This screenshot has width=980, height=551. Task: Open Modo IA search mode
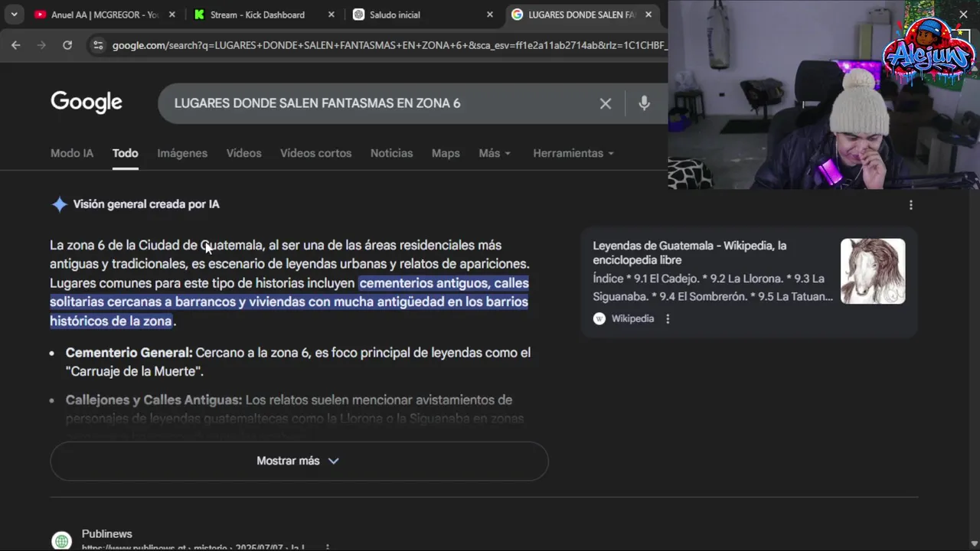point(72,153)
